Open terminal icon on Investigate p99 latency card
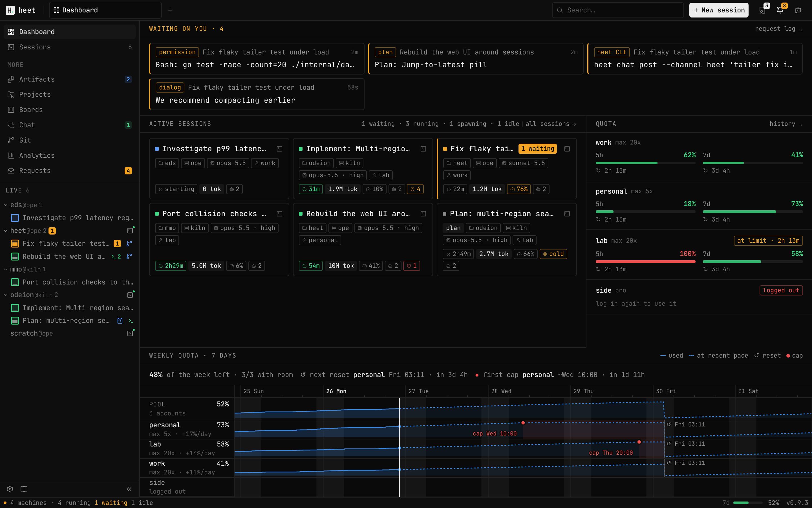812x508 pixels. click(279, 149)
